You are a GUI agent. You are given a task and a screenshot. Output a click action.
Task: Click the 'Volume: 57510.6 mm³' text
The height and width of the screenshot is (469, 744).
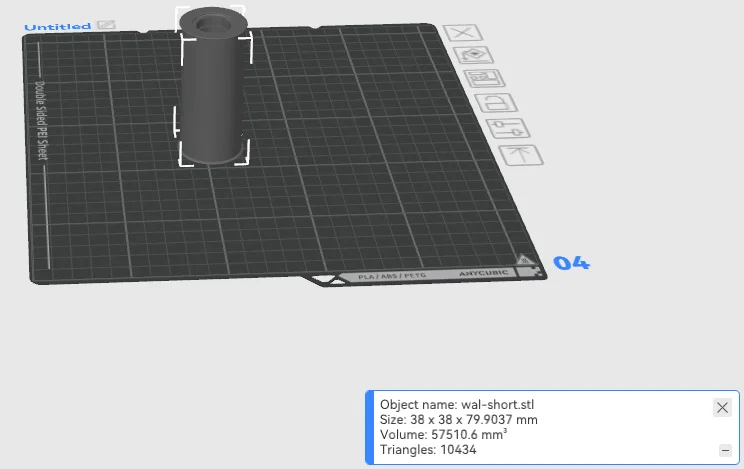click(443, 434)
